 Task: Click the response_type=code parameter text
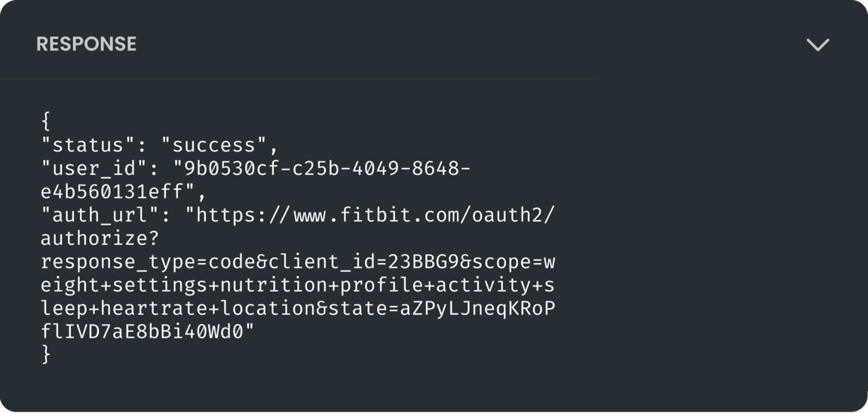pyautogui.click(x=142, y=262)
